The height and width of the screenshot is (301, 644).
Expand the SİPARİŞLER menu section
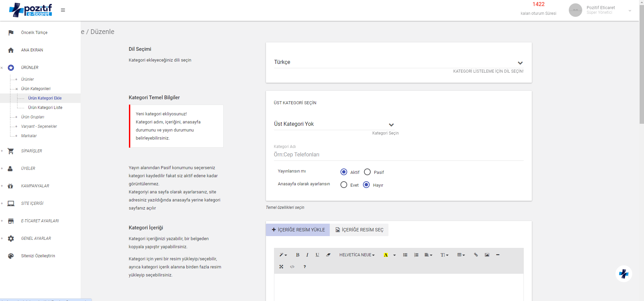(x=32, y=151)
